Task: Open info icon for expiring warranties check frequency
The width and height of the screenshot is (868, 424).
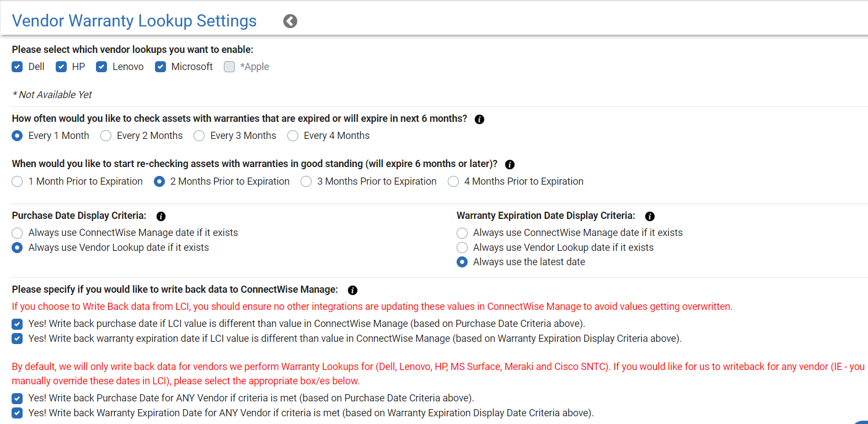Action: click(479, 119)
